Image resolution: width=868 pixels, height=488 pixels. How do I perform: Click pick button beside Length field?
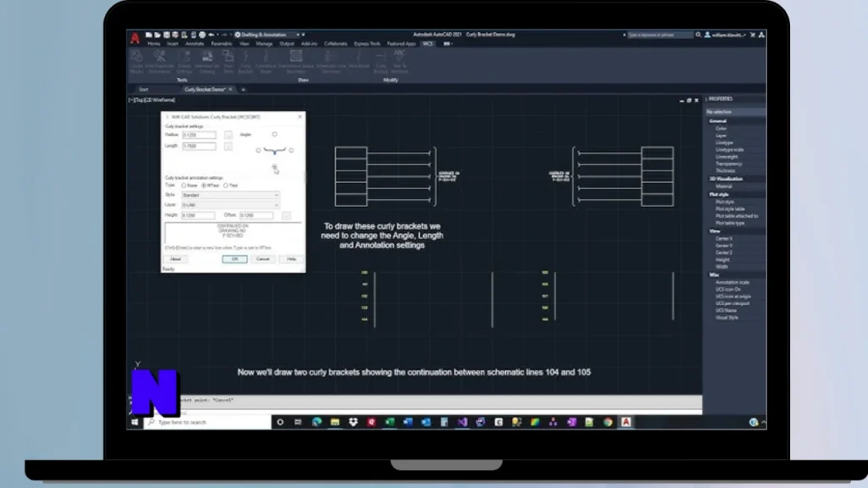pyautogui.click(x=228, y=146)
